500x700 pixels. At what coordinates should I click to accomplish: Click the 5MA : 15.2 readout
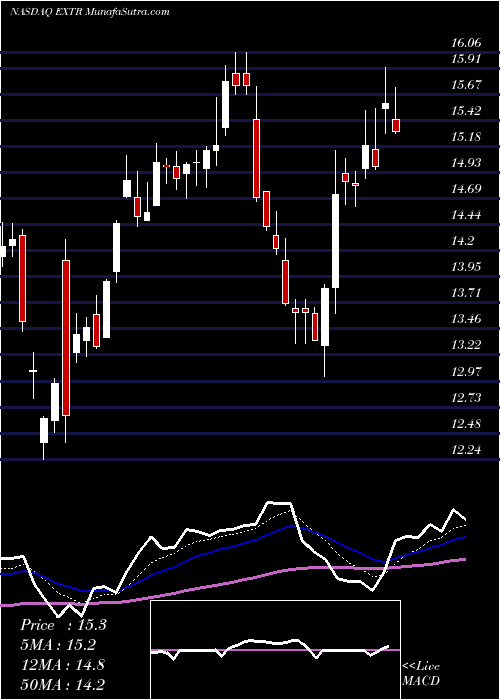click(x=59, y=645)
